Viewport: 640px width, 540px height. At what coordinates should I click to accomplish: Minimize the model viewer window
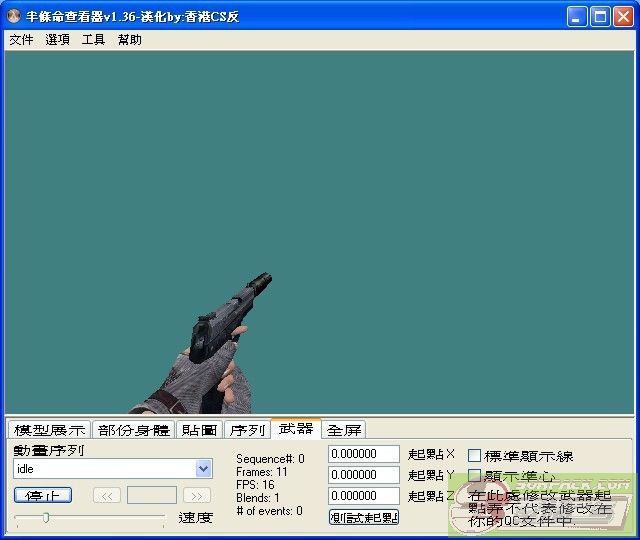pos(578,16)
